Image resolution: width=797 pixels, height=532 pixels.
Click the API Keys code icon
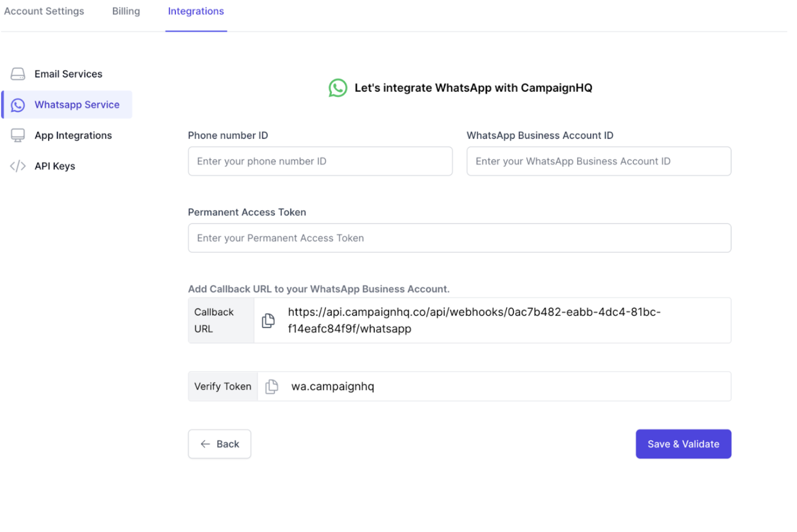click(x=18, y=166)
